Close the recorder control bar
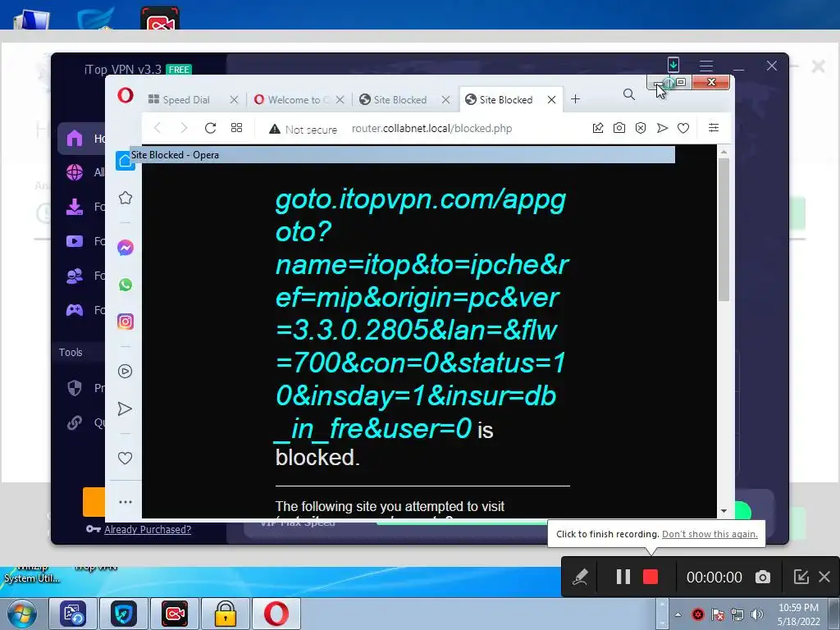 [x=824, y=577]
